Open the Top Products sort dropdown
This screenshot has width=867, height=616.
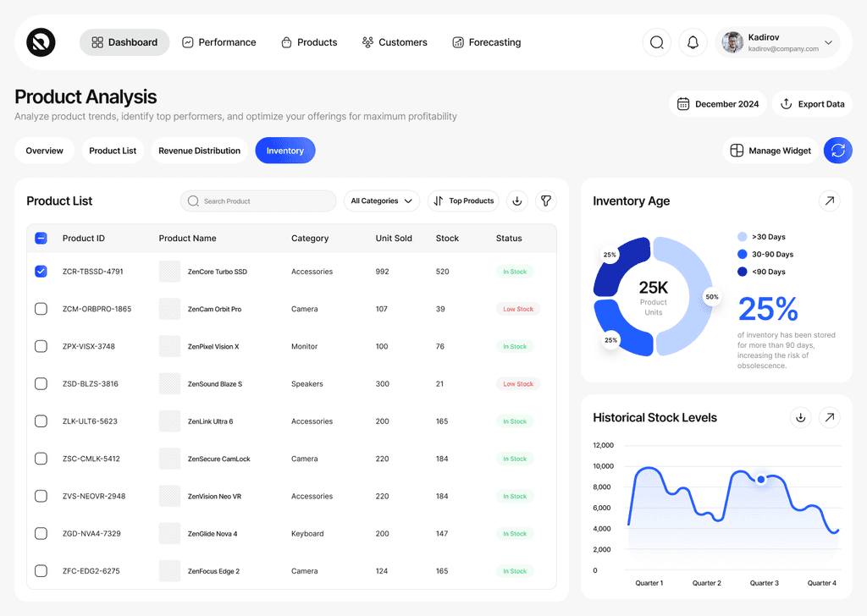coord(463,201)
